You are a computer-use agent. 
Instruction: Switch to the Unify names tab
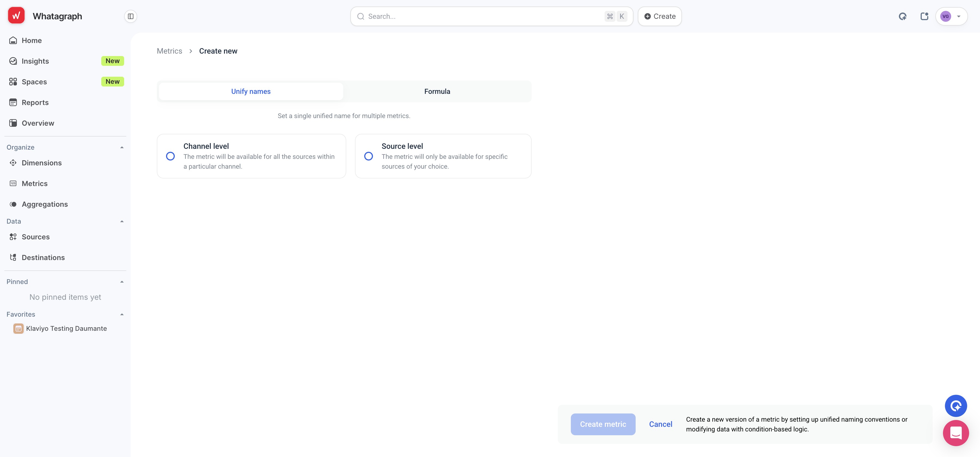[x=251, y=91]
